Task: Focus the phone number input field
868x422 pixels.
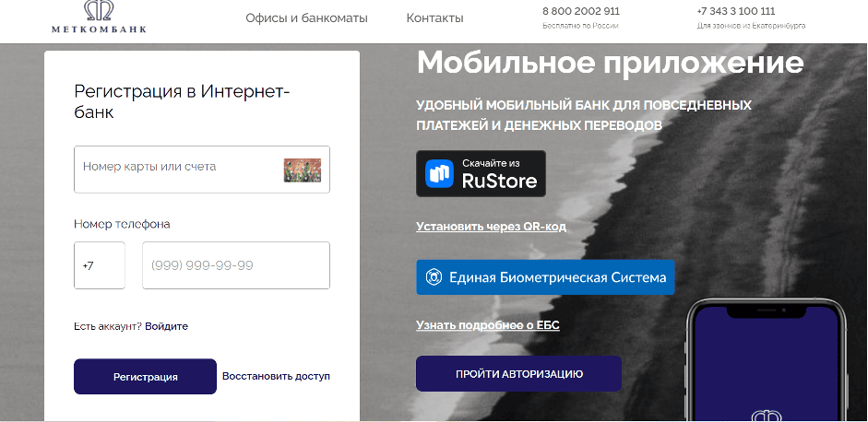Action: pos(236,265)
